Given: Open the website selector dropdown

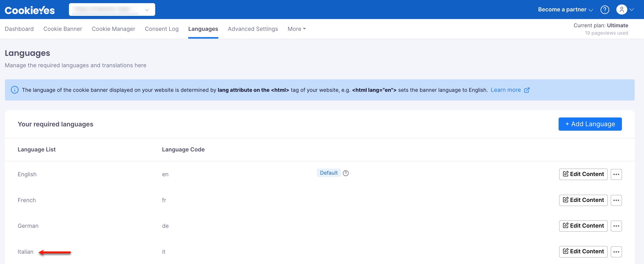Looking at the screenshot, I should click(112, 10).
